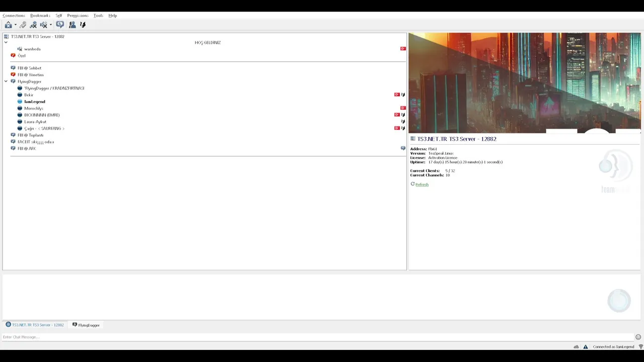644x362 pixels.
Task: Open the Permissions menu
Action: [77, 16]
